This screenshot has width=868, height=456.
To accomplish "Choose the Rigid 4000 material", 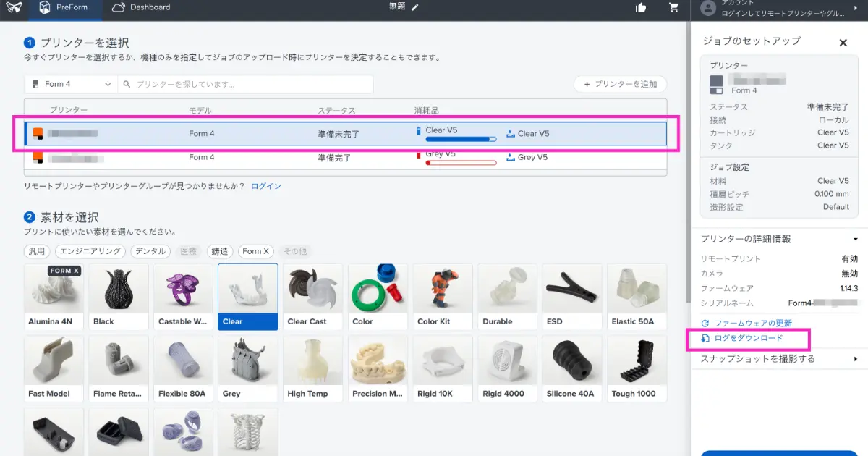I will point(507,369).
